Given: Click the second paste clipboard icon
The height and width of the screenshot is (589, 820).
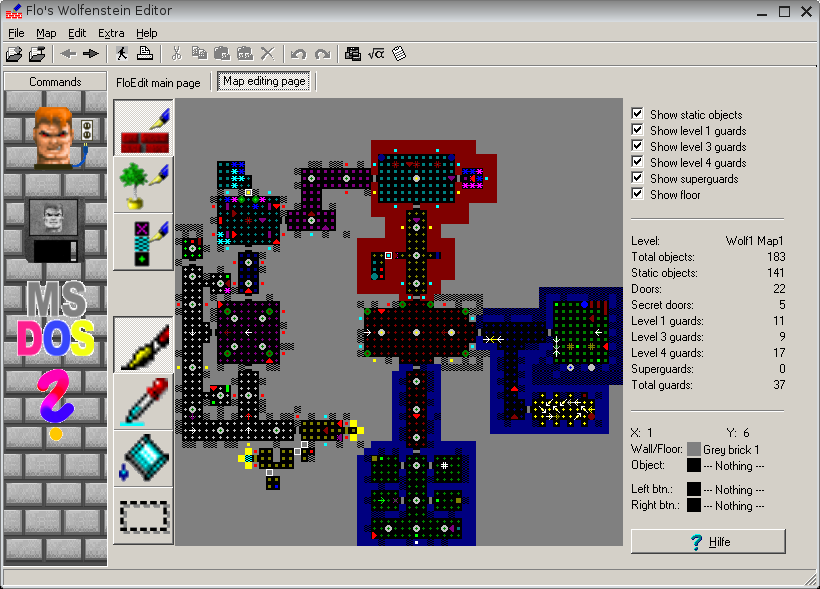Looking at the screenshot, I should click(245, 53).
